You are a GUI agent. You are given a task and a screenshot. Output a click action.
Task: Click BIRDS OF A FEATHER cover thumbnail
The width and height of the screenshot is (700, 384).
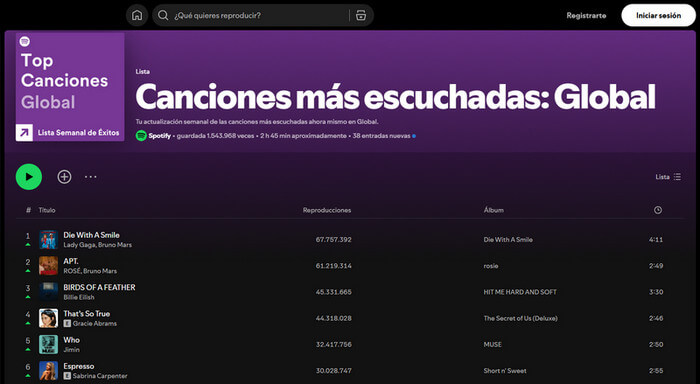(x=48, y=292)
